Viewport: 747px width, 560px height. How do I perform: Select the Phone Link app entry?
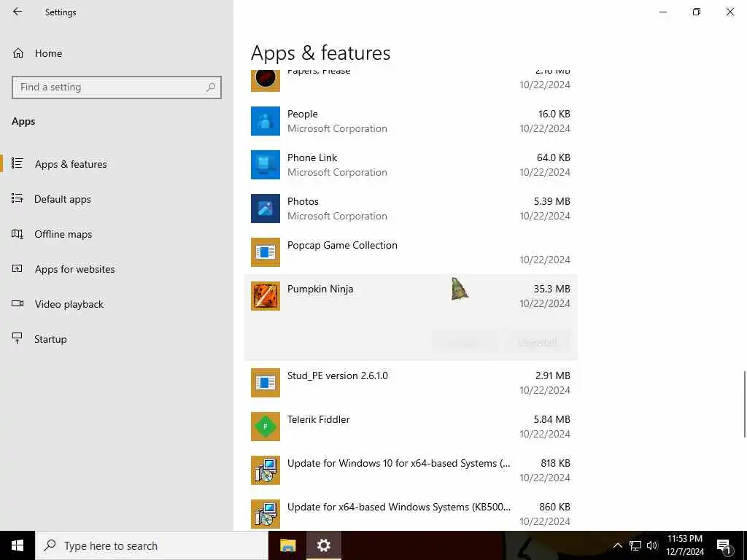coord(411,165)
